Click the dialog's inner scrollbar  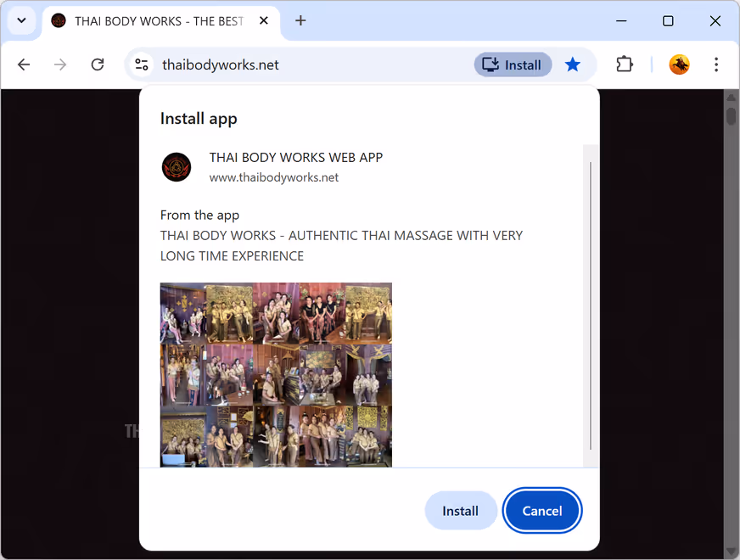[591, 305]
